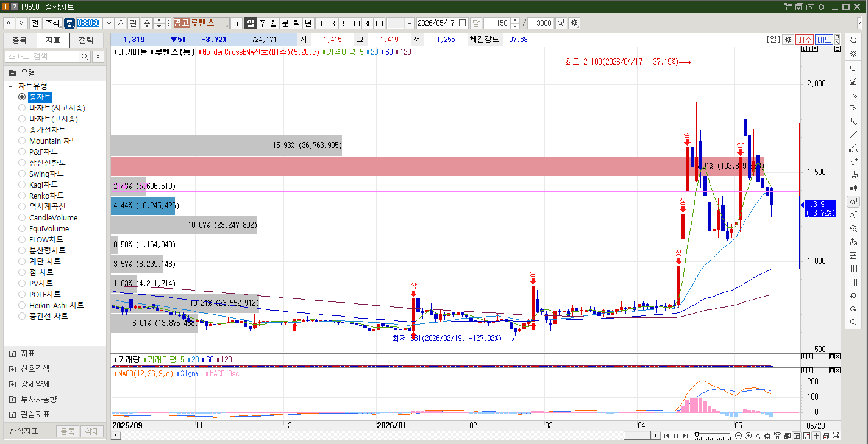Open bottom toolbar gear settings icon

pyautogui.click(x=767, y=435)
